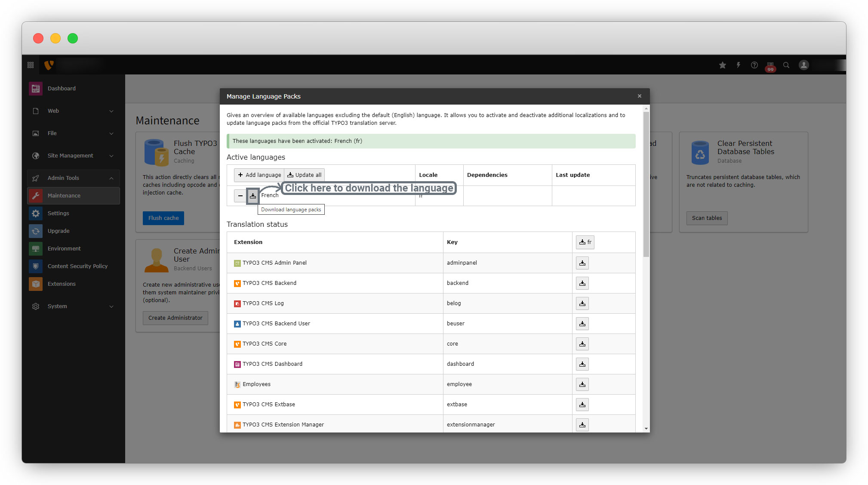Click the Update all button

304,175
